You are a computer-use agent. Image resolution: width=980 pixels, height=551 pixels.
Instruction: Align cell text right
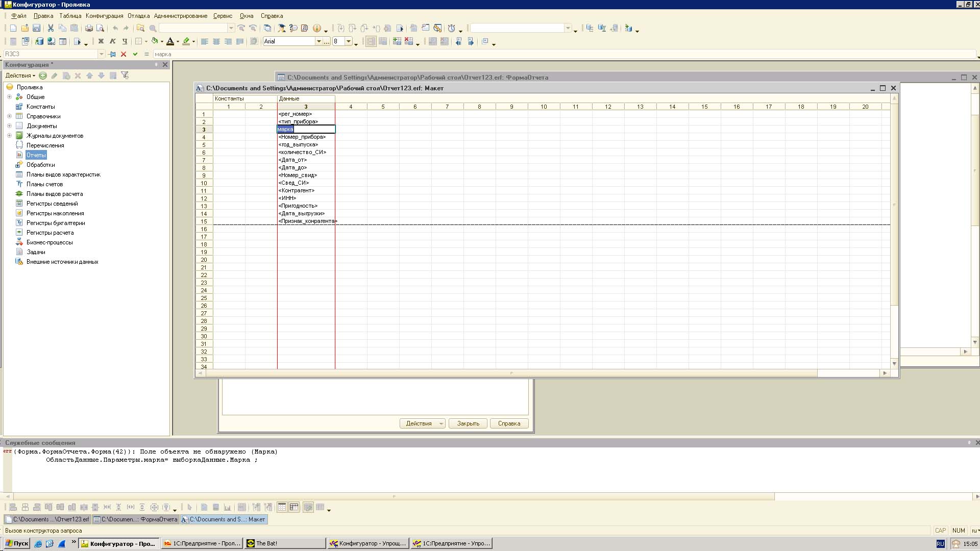228,42
